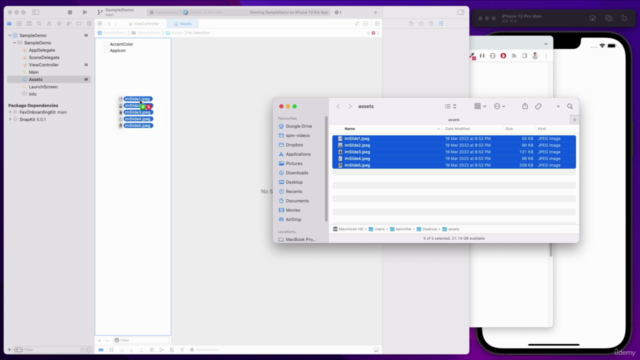Sort Finder list by Name column
This screenshot has width=640, height=360.
(349, 129)
